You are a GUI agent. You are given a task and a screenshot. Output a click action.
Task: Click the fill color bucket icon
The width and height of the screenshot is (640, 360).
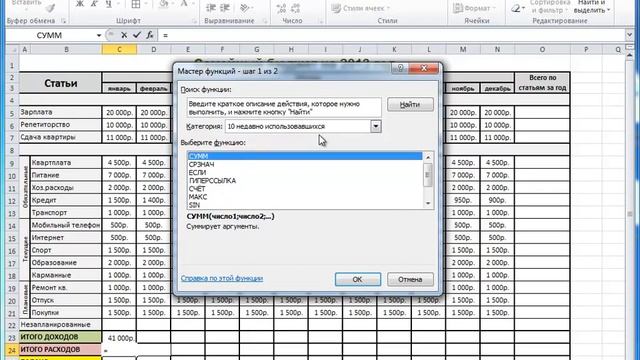pyautogui.click(x=164, y=4)
